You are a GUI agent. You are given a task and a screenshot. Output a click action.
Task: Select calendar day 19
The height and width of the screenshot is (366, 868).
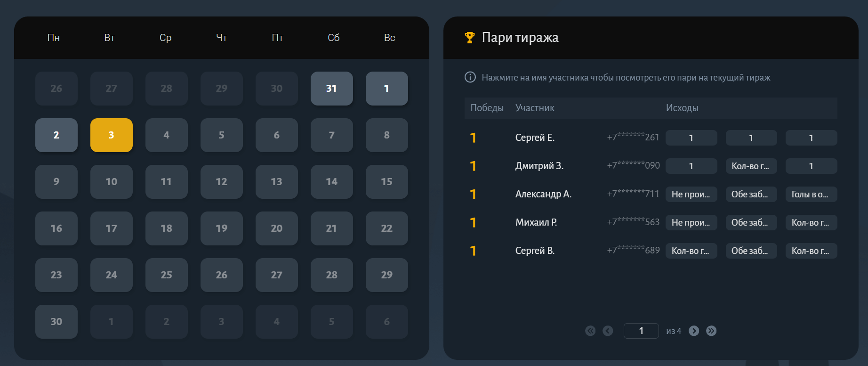point(222,228)
